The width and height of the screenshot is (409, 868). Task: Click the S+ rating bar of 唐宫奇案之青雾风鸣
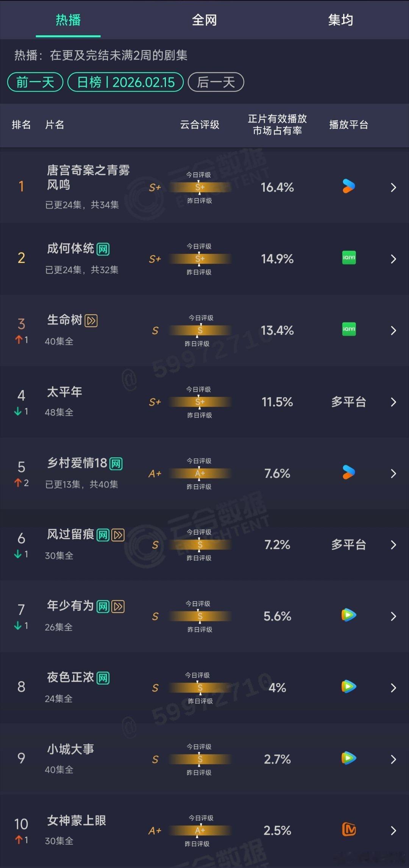coord(200,187)
